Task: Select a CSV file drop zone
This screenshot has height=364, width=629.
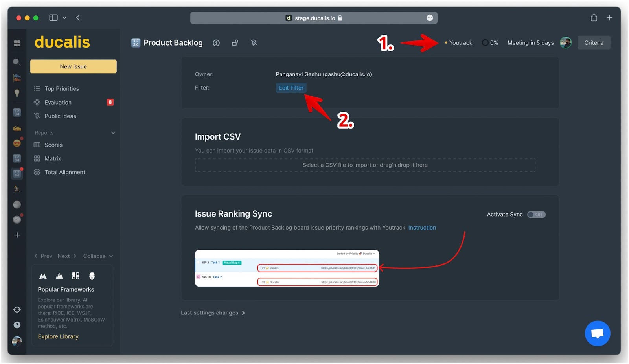Action: pyautogui.click(x=365, y=165)
